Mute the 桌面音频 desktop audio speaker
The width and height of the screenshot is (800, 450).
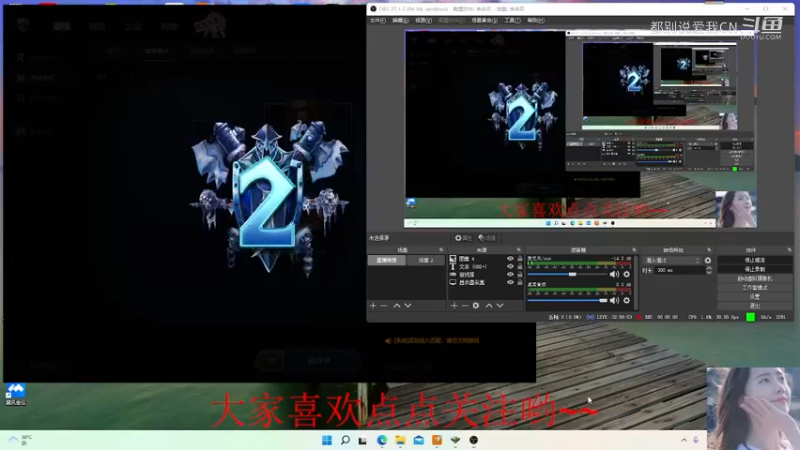pyautogui.click(x=614, y=301)
